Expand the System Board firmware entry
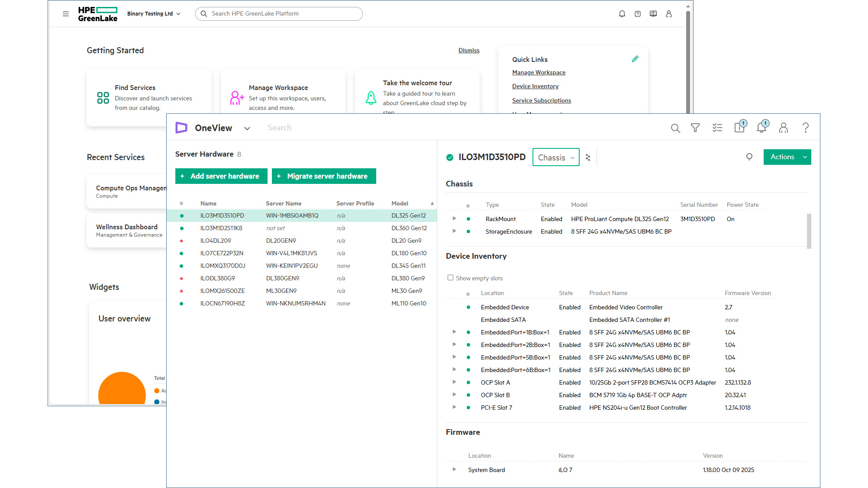The height and width of the screenshot is (488, 868). pyautogui.click(x=455, y=469)
